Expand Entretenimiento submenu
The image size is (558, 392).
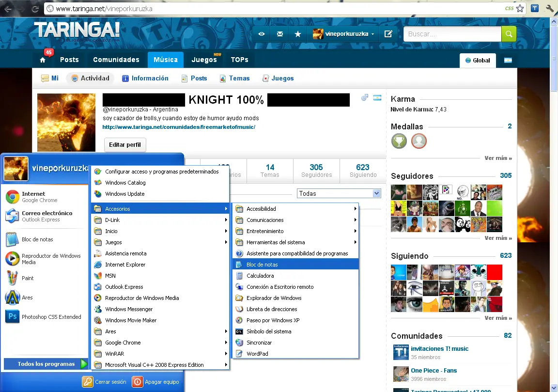[295, 231]
